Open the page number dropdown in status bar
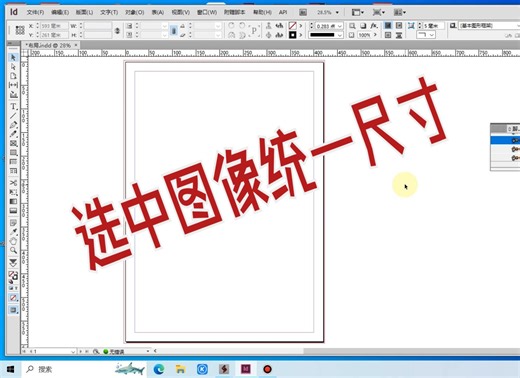520x378 pixels. tap(73, 351)
